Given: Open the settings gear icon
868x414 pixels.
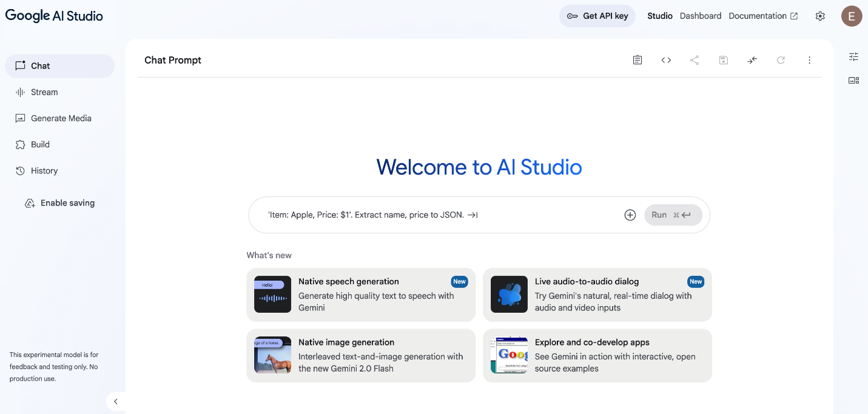Looking at the screenshot, I should coord(820,16).
